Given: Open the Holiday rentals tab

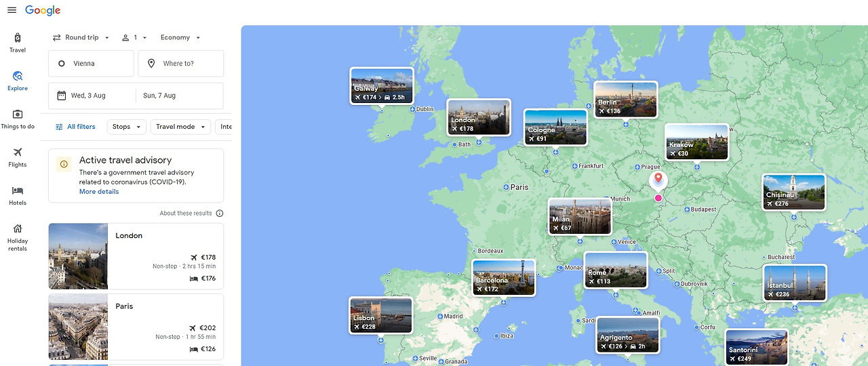Looking at the screenshot, I should [18, 237].
